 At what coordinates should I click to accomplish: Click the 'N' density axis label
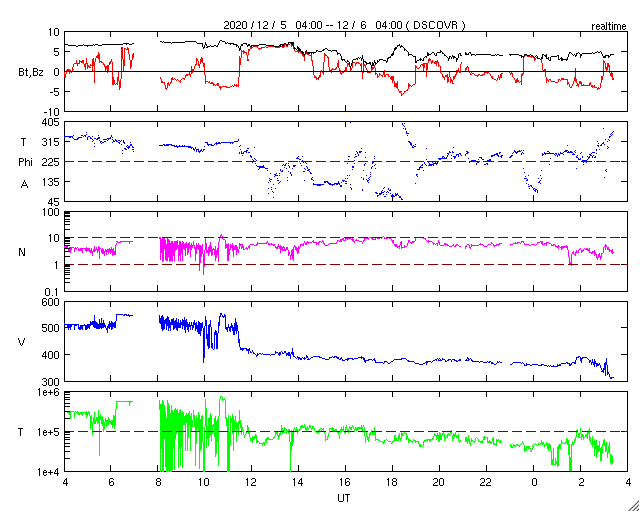click(x=22, y=252)
